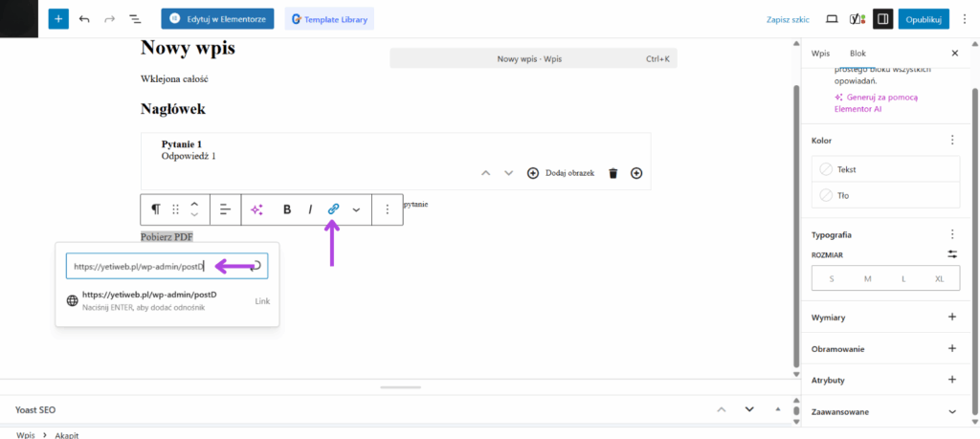This screenshot has width=980, height=439.
Task: Toggle bold formatting in block toolbar
Action: click(x=286, y=209)
